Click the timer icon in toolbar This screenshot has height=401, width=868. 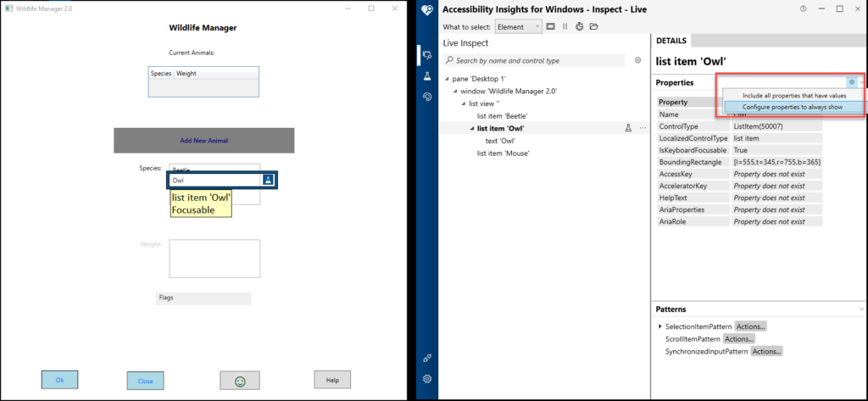[580, 26]
